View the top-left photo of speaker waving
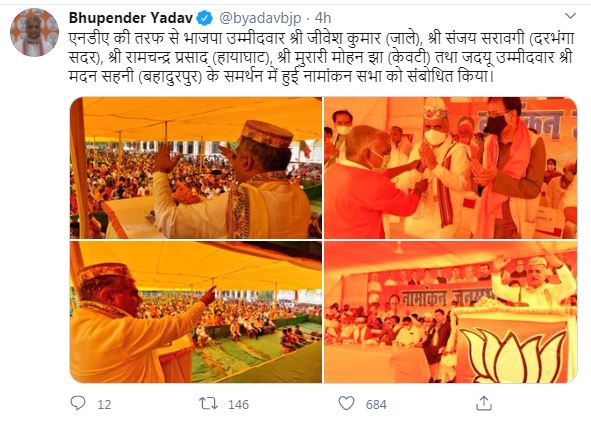The height and width of the screenshot is (422, 591). point(196,168)
